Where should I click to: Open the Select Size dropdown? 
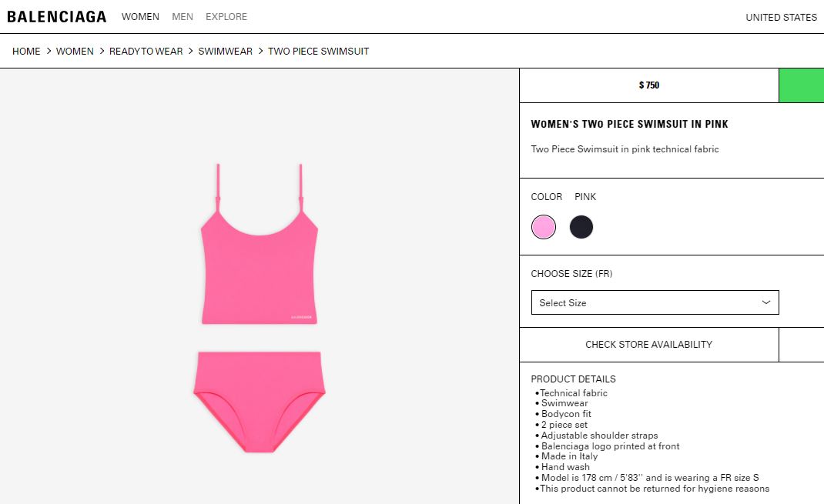coord(655,302)
